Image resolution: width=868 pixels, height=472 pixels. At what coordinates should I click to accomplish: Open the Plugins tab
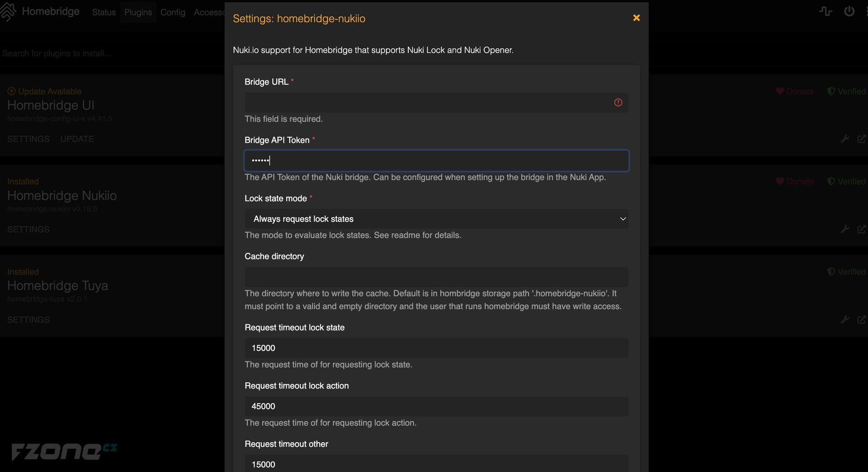(x=138, y=12)
